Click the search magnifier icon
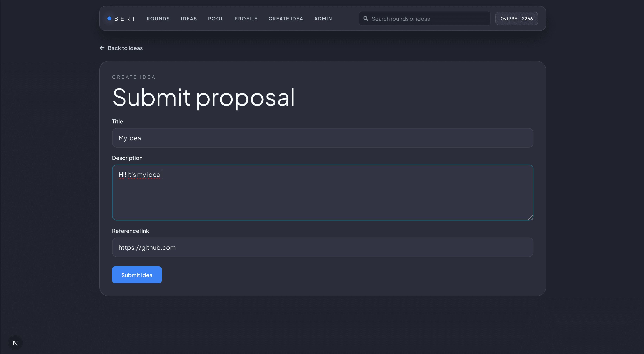This screenshot has width=644, height=354. tap(365, 18)
